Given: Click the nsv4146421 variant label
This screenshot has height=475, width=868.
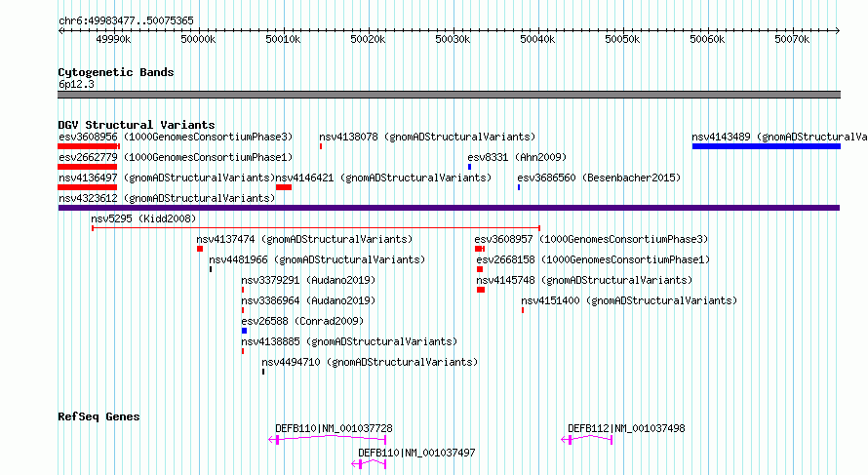Looking at the screenshot, I should click(383, 178).
